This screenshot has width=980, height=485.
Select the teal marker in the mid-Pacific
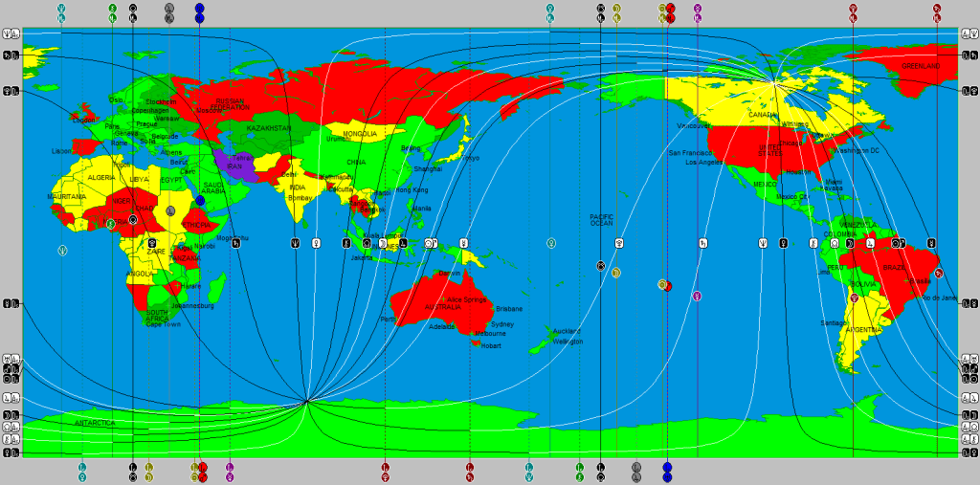coord(551,243)
